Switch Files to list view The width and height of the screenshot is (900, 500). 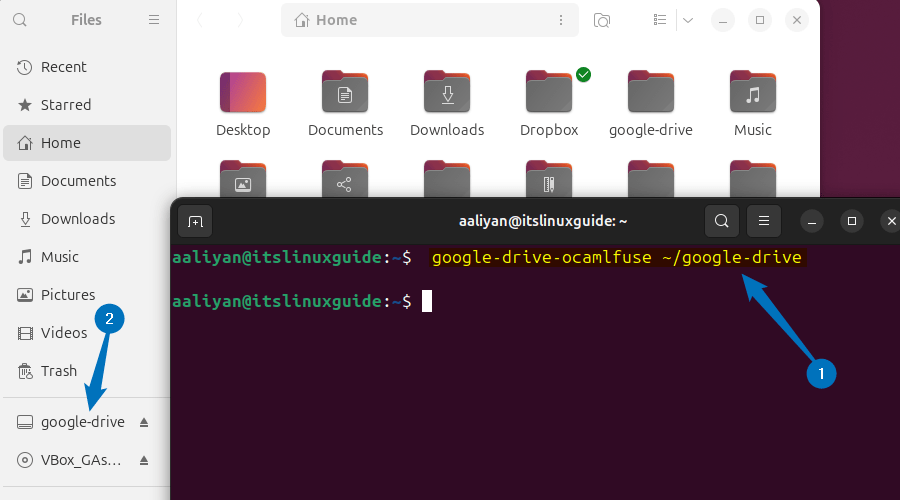point(660,20)
